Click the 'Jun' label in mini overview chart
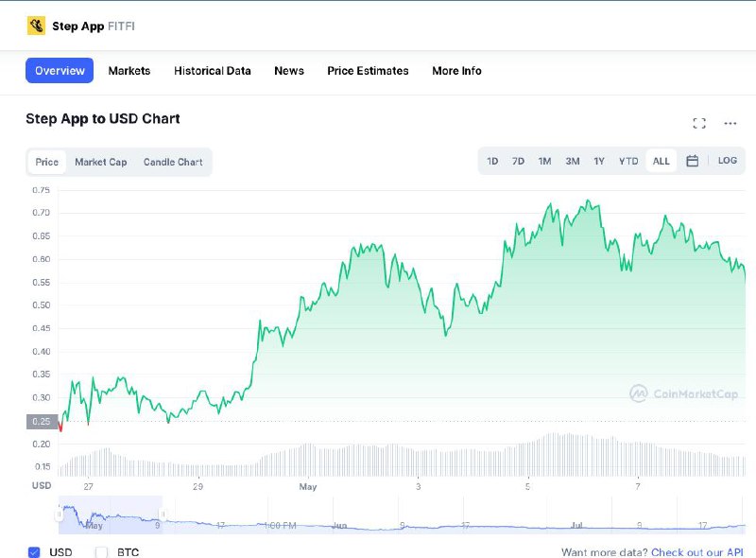Image resolution: width=756 pixels, height=558 pixels. click(339, 525)
